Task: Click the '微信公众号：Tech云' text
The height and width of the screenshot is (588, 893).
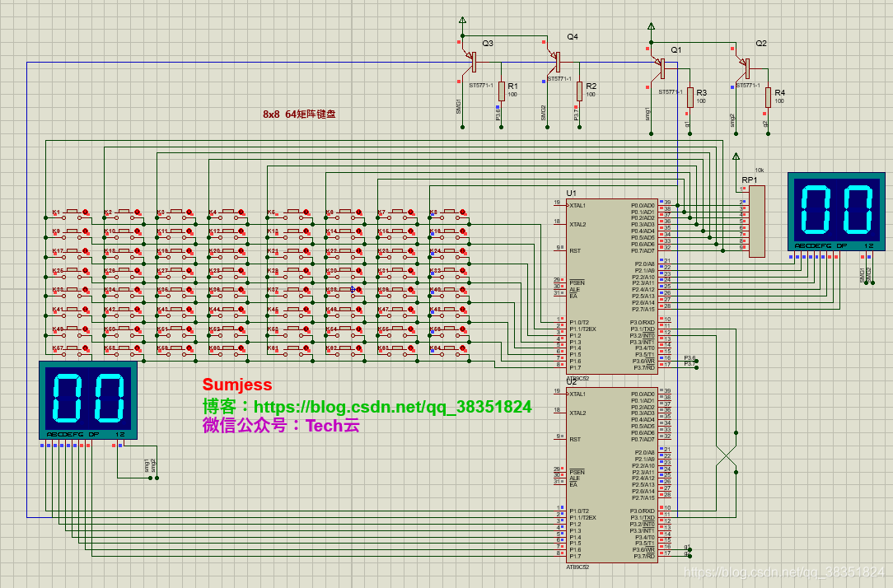Action: coord(281,425)
